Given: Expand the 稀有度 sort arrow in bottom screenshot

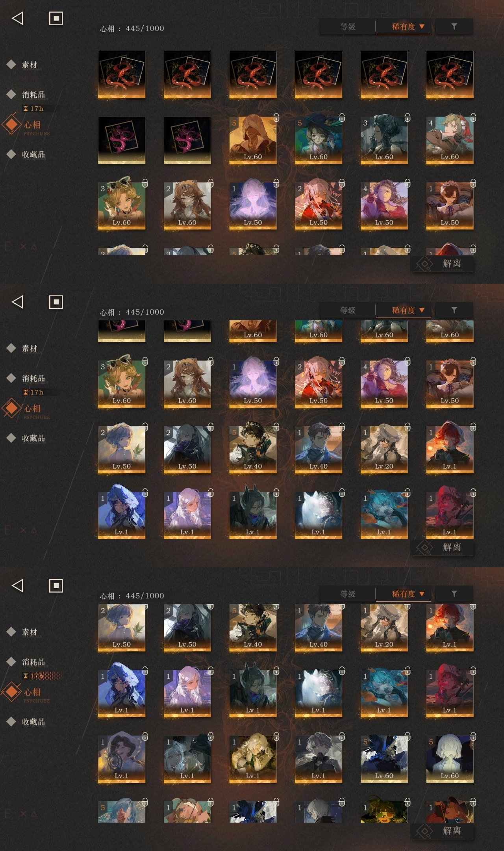Looking at the screenshot, I should click(x=422, y=594).
